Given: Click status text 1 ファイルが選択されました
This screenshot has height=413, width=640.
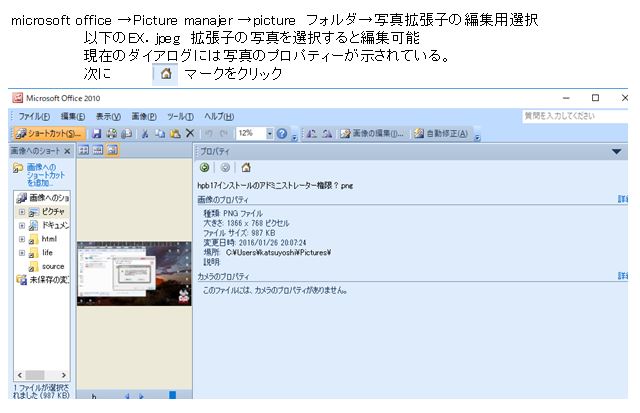Looking at the screenshot, I should 41,391.
